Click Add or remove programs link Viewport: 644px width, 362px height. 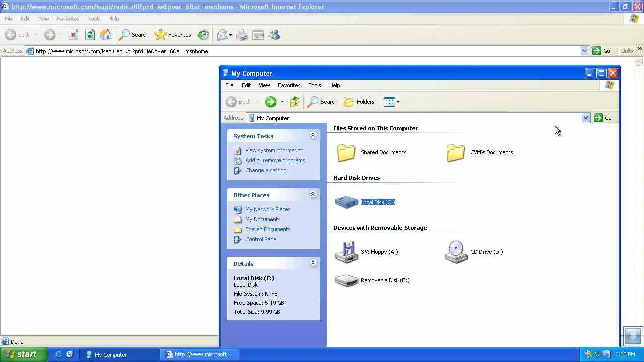pos(275,160)
